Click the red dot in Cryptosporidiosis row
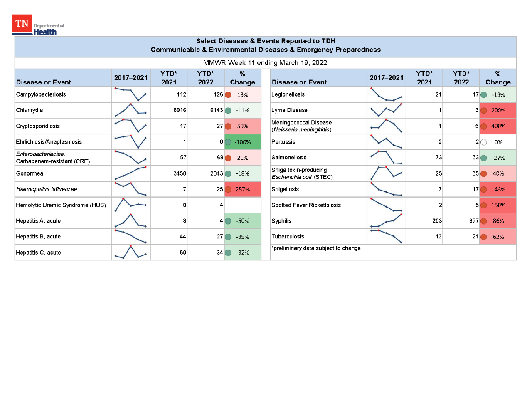Image resolution: width=532 pixels, height=411 pixels. [228, 126]
